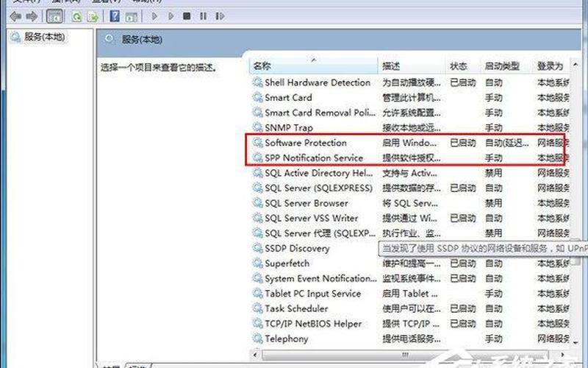The width and height of the screenshot is (588, 368).
Task: Click the Stop Service square button
Action: [x=187, y=16]
